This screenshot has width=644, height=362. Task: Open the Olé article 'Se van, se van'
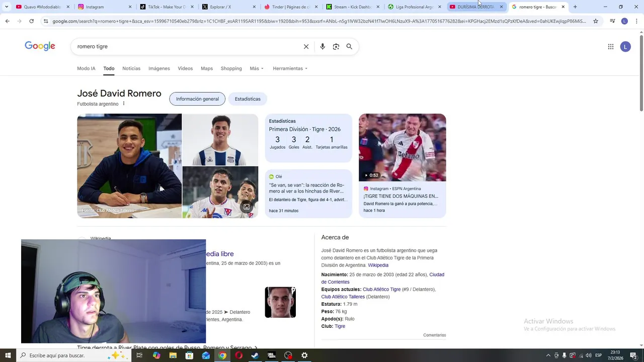point(308,194)
